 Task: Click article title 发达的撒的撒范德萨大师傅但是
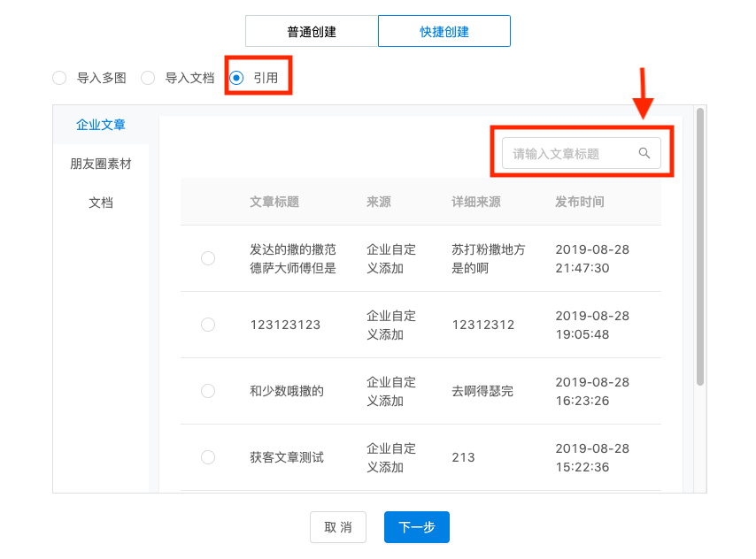pos(293,259)
